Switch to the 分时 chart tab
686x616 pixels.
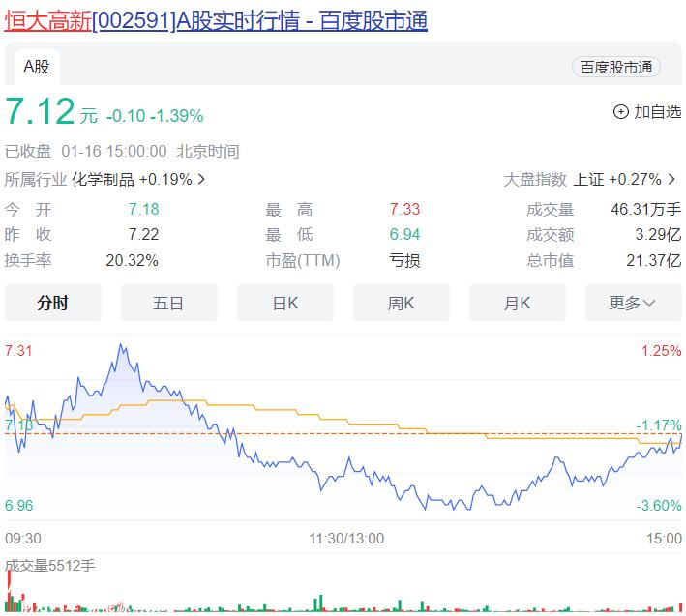(53, 303)
